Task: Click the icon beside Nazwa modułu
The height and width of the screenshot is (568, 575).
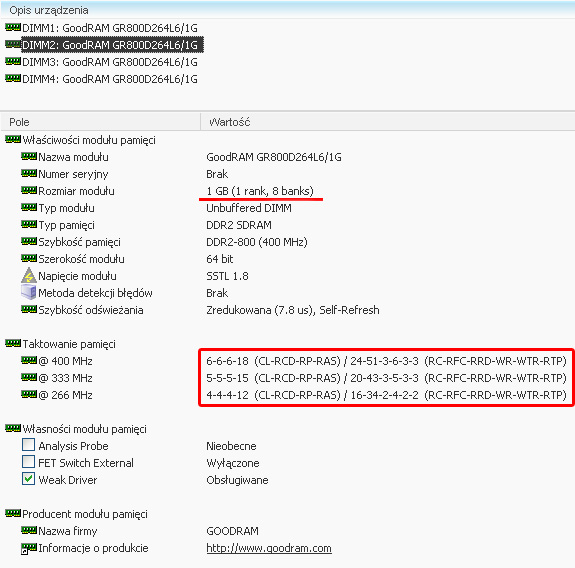Action: click(29, 157)
